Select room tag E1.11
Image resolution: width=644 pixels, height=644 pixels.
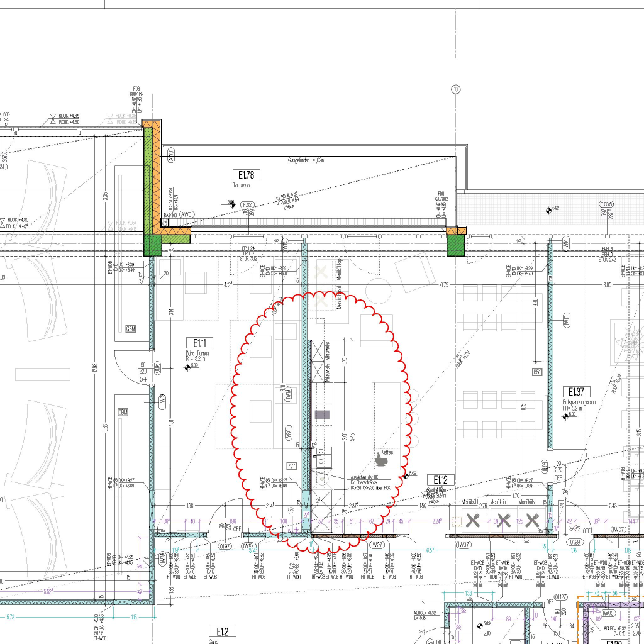click(199, 343)
